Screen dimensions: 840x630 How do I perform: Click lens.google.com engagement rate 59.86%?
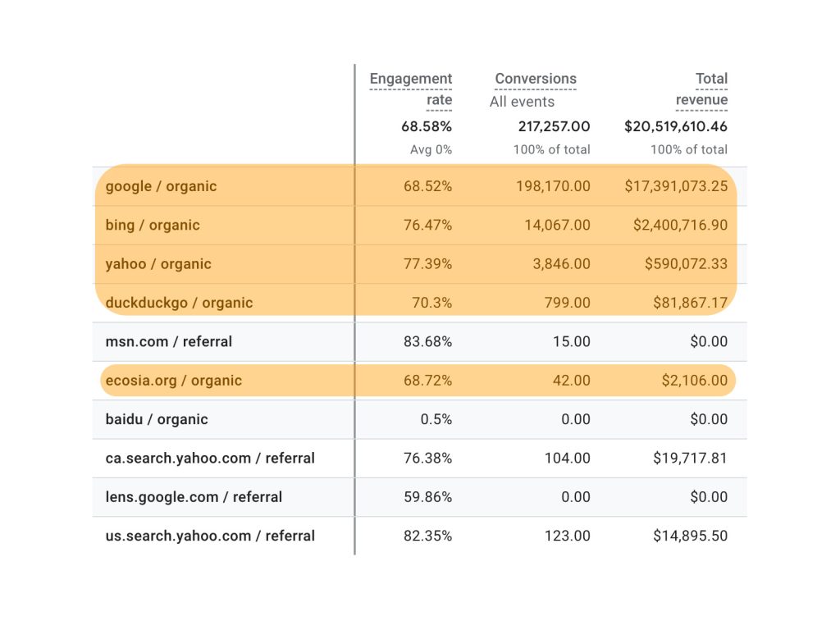[427, 497]
